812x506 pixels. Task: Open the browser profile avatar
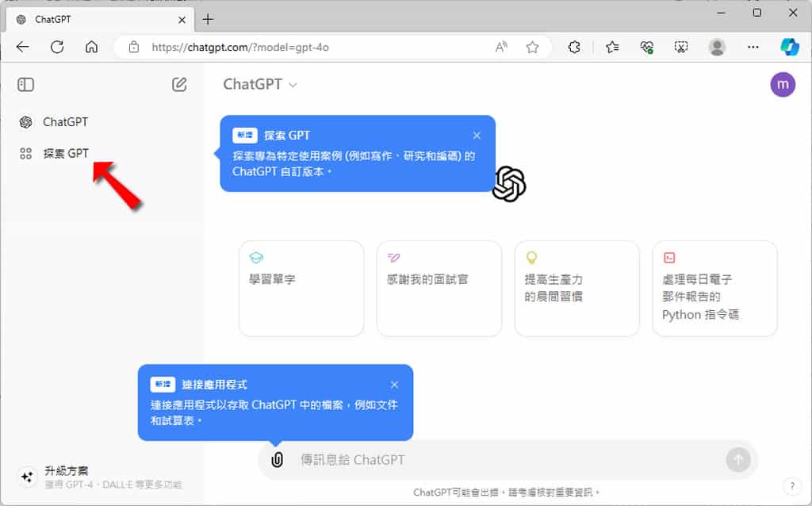pyautogui.click(x=717, y=47)
